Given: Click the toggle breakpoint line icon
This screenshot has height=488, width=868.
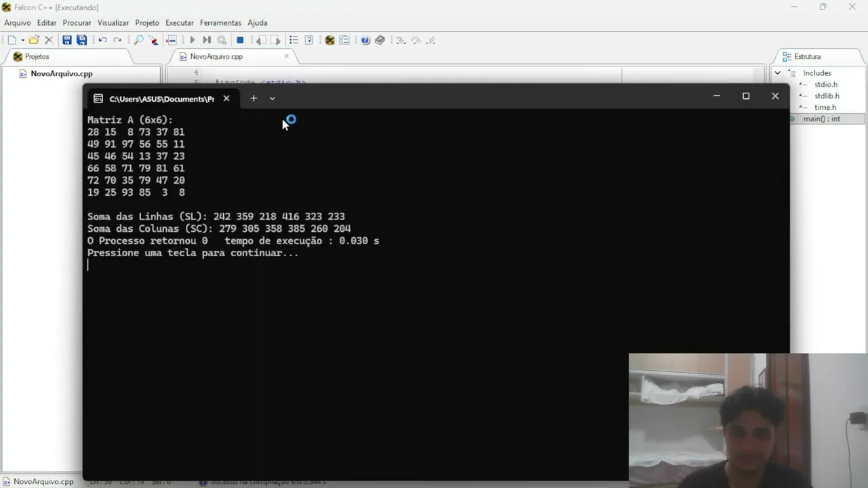Looking at the screenshot, I should click(x=172, y=40).
